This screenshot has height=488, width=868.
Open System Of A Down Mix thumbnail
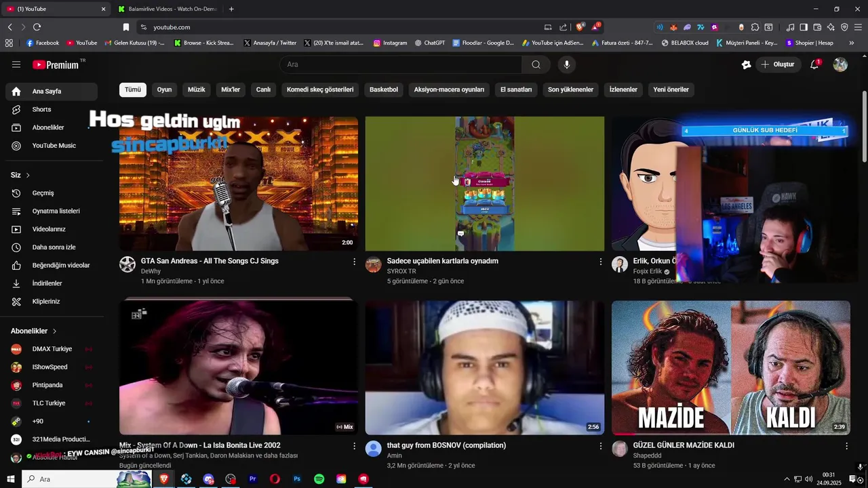239,368
